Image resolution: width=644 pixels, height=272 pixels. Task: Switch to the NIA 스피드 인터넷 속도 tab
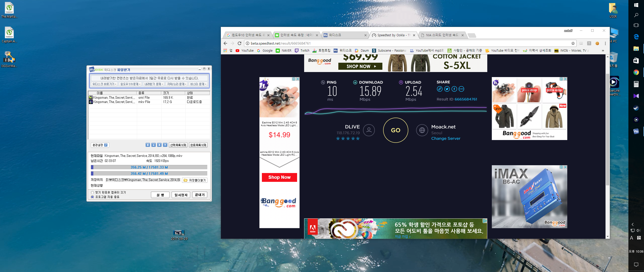[442, 35]
